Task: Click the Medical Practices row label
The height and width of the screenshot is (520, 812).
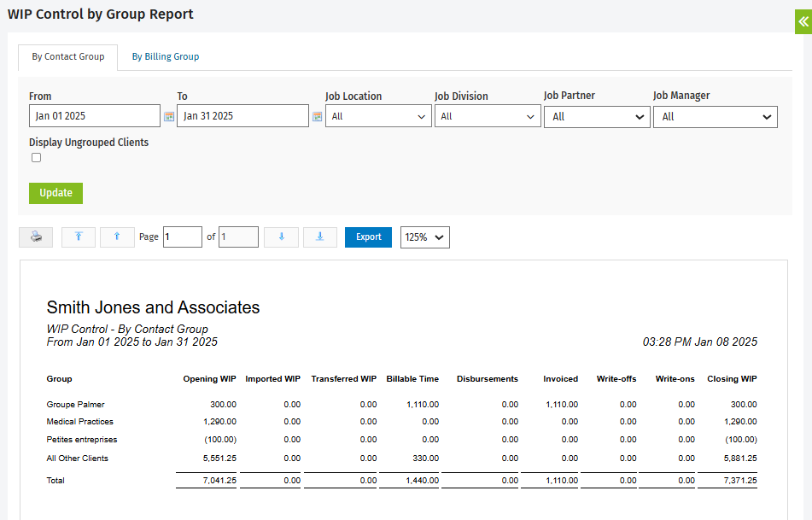Action: (x=79, y=422)
